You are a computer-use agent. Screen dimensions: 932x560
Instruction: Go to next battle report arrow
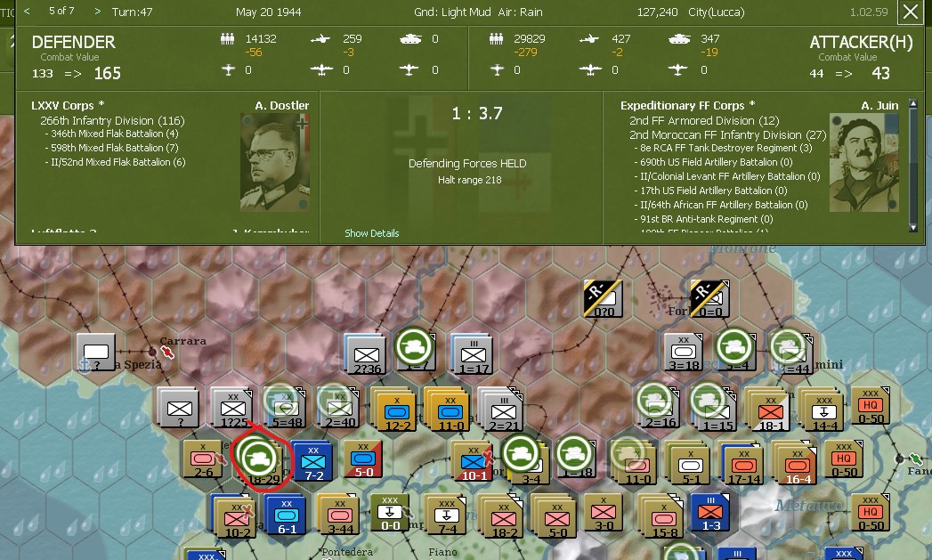click(x=98, y=12)
